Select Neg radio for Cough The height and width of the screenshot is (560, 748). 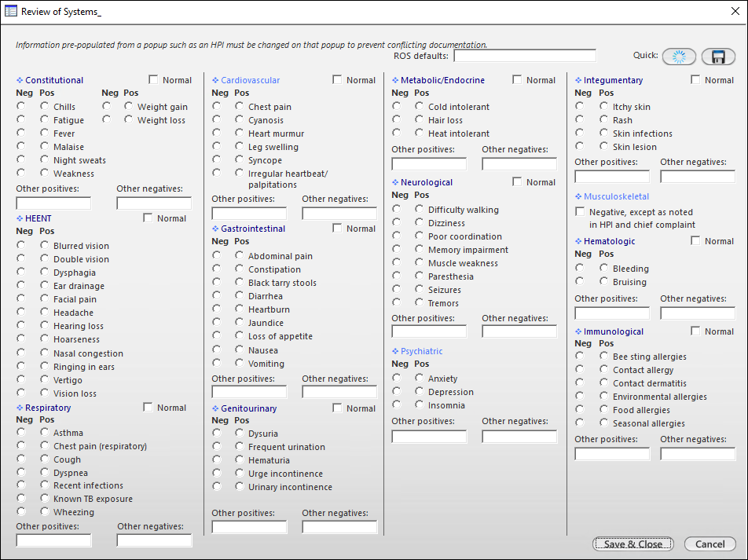point(21,459)
